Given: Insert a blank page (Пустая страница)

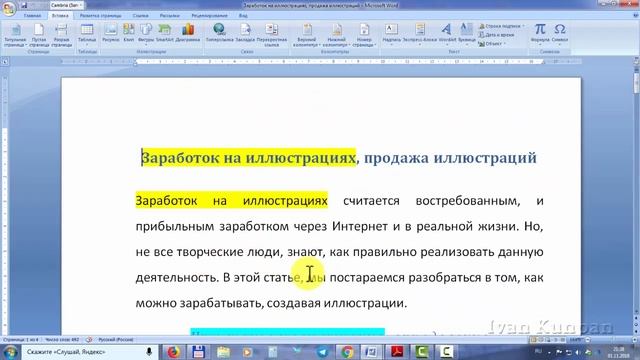Looking at the screenshot, I should 39,35.
